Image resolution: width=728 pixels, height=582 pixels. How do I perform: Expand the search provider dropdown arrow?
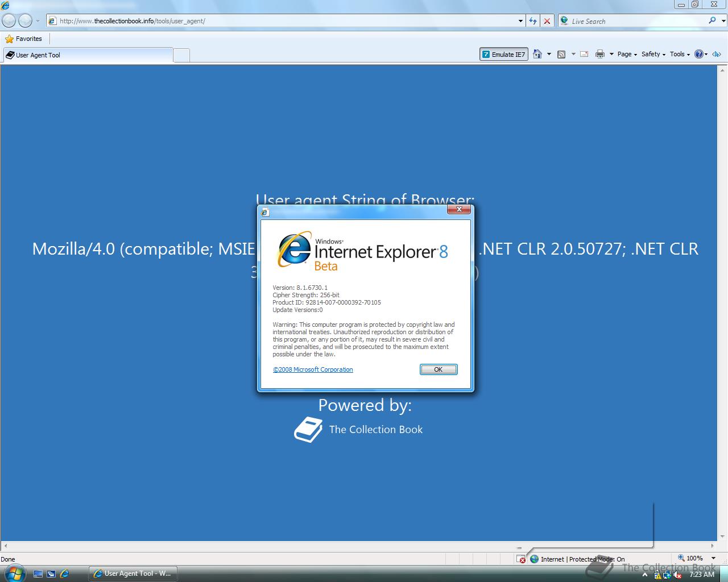(722, 21)
